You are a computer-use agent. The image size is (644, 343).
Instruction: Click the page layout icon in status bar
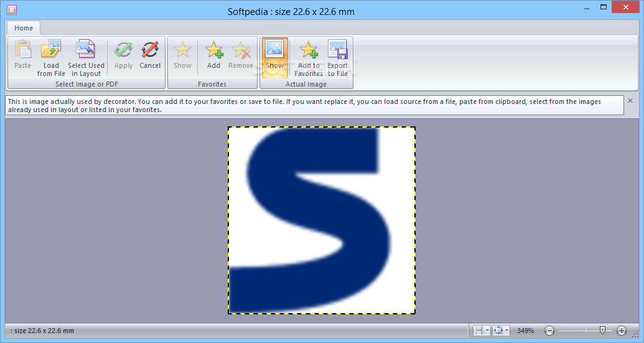pyautogui.click(x=479, y=331)
